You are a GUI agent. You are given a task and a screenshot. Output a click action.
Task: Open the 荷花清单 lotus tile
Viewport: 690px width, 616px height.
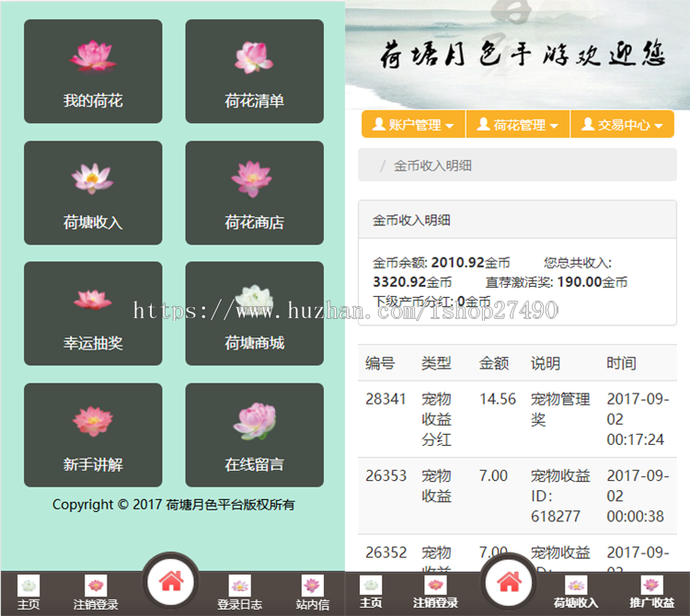pyautogui.click(x=254, y=71)
